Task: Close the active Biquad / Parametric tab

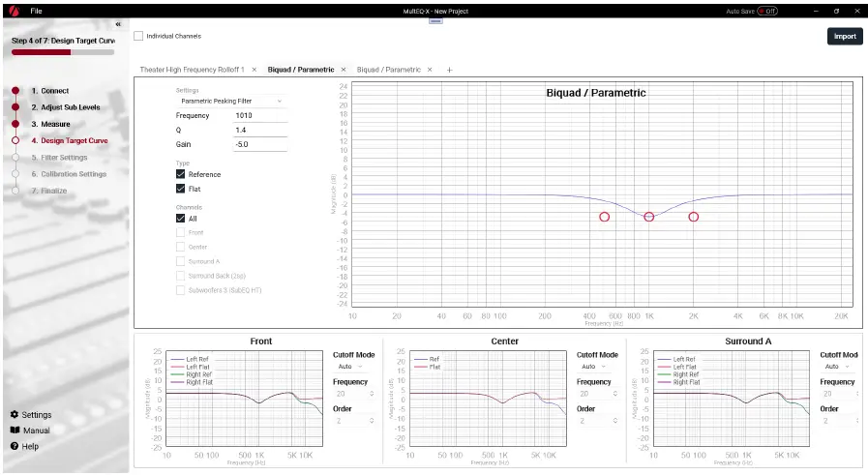Action: coord(344,70)
